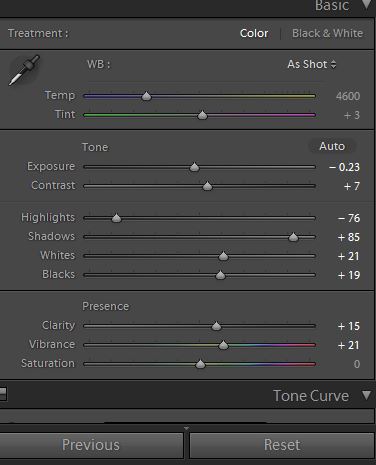Expand the Tone Curve panel triangle
Image resolution: width=376 pixels, height=465 pixels.
tap(366, 395)
